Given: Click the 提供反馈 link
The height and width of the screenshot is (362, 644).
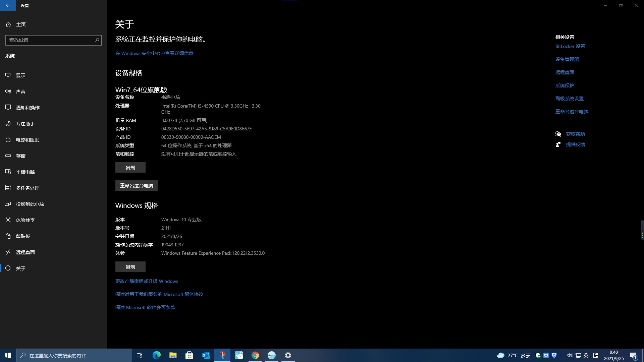Looking at the screenshot, I should coord(576,144).
